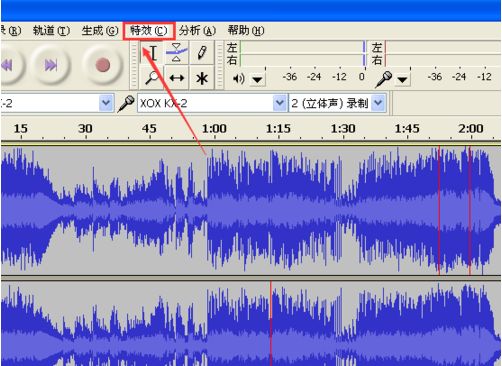Click the 15 mark on timeline ruler

coord(20,129)
